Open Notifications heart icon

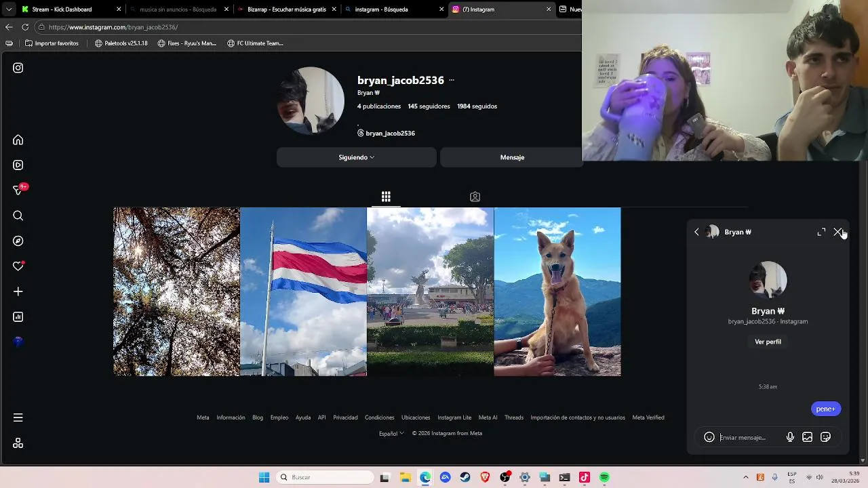(x=18, y=266)
